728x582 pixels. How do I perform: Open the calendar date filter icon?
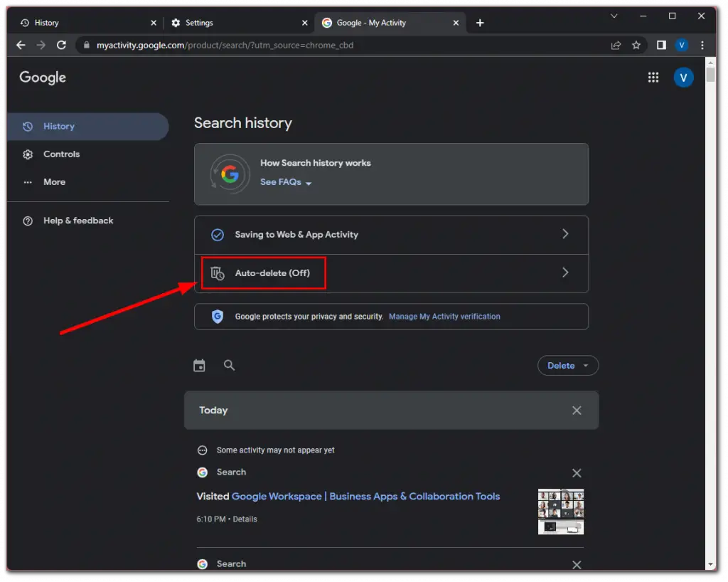coord(199,365)
